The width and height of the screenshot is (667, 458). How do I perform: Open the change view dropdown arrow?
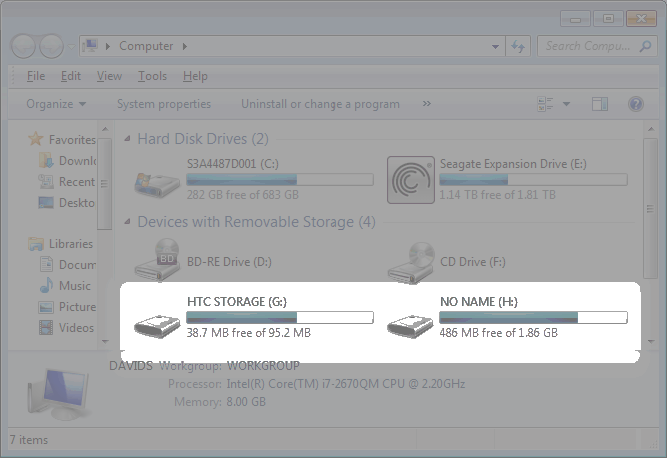click(566, 104)
